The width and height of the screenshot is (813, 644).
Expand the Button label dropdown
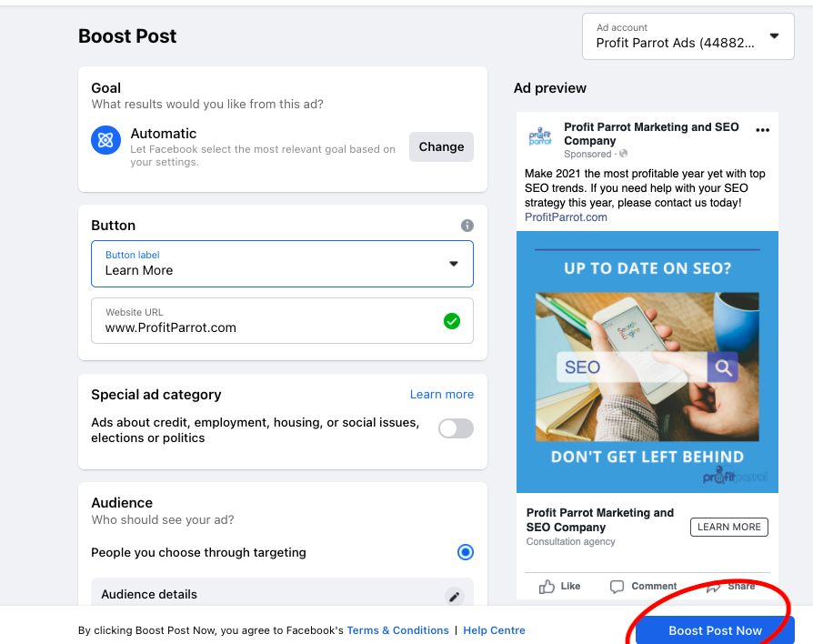(x=282, y=264)
